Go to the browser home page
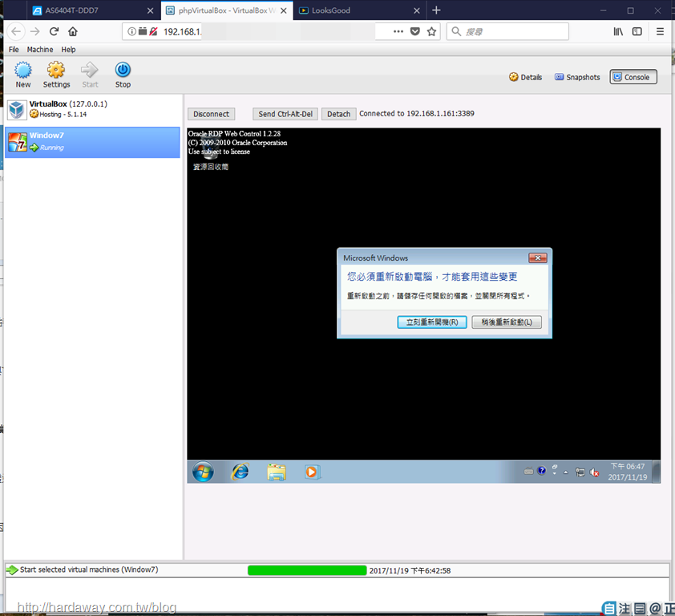The height and width of the screenshot is (616, 675). 73,31
